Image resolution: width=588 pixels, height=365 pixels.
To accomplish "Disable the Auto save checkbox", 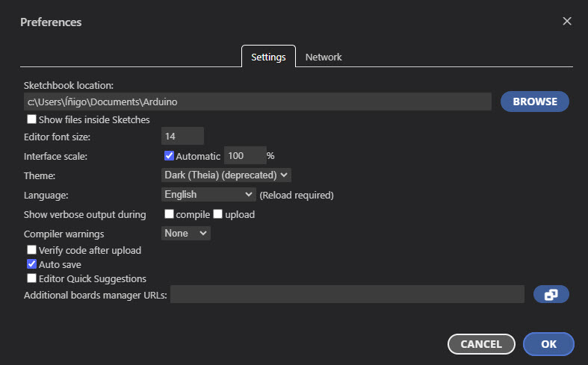I will (x=32, y=264).
